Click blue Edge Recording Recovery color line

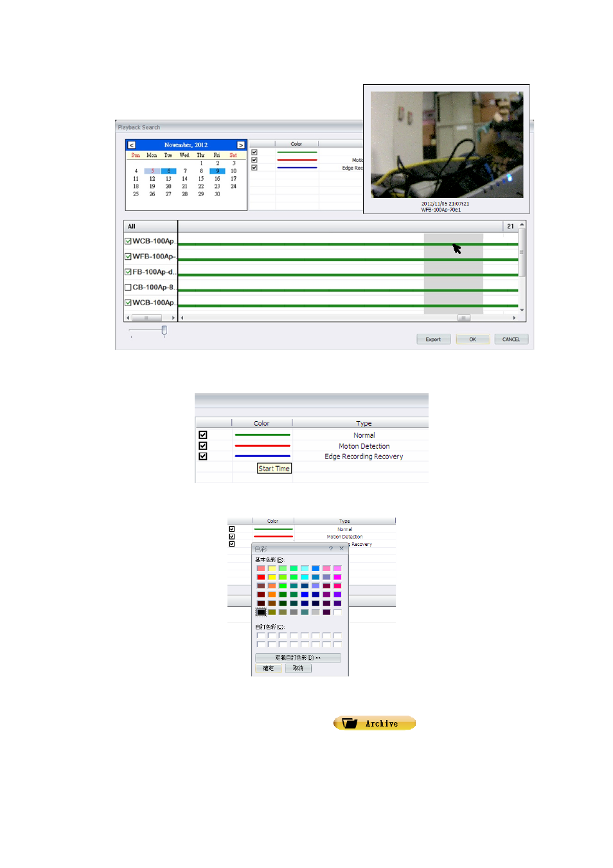pos(262,457)
